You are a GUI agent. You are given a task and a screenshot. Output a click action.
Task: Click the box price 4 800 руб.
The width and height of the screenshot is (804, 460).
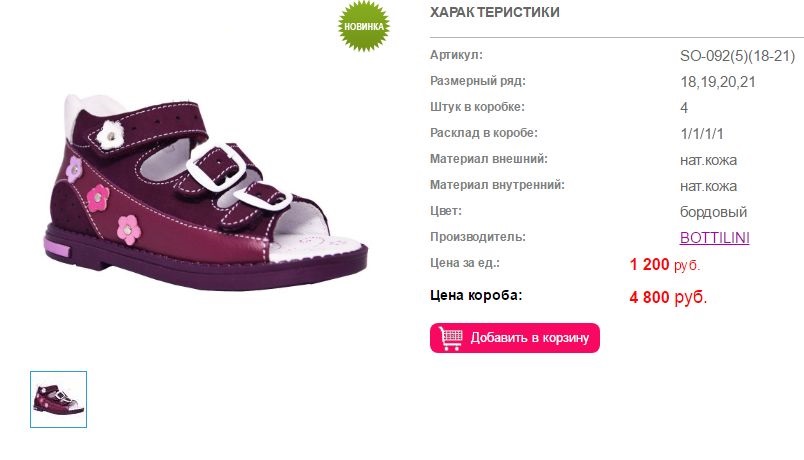[x=668, y=297]
